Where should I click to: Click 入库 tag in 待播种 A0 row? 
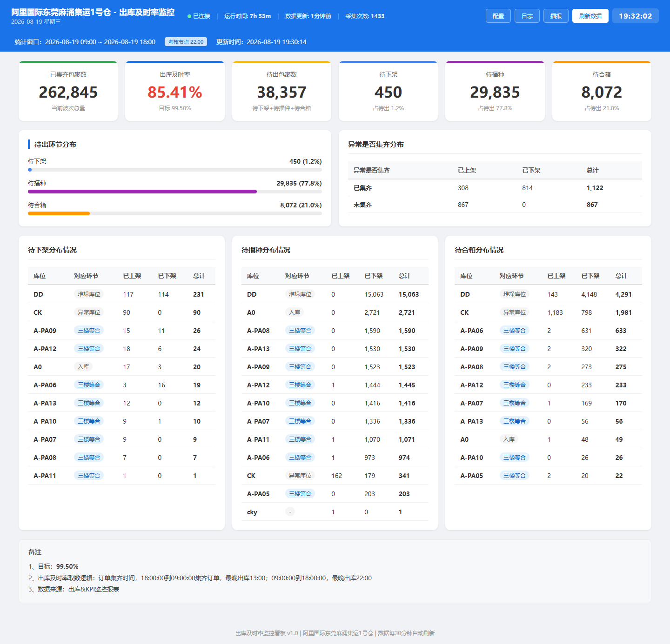coord(295,312)
